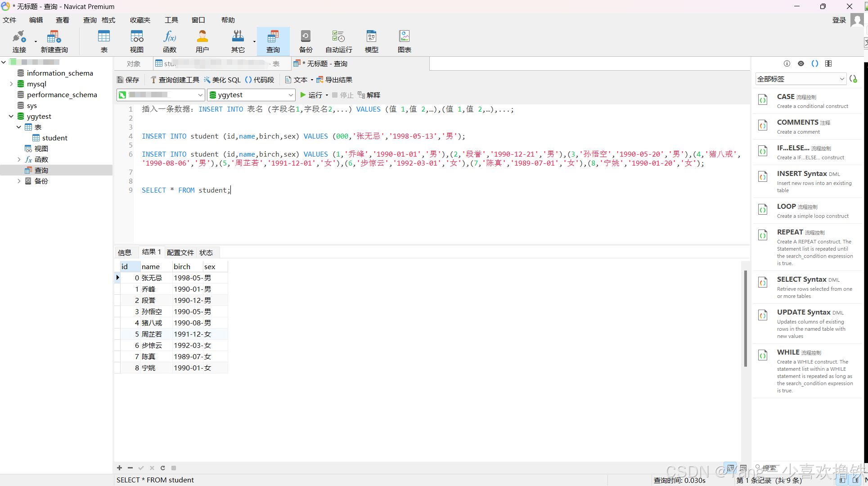868x486 pixels.
Task: Click the add record plus icon
Action: click(119, 468)
